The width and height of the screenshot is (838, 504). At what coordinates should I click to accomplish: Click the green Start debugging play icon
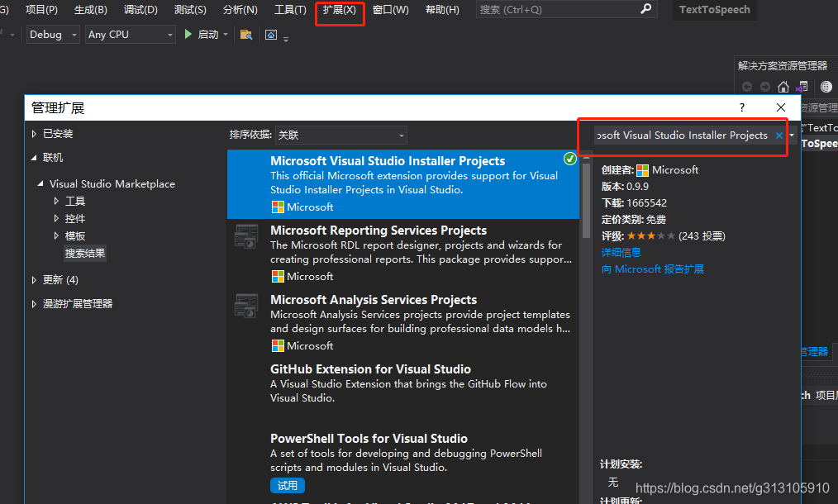pos(188,34)
